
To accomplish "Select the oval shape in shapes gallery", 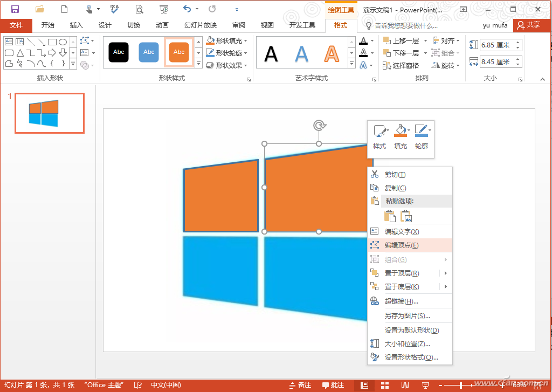I will 63,42.
